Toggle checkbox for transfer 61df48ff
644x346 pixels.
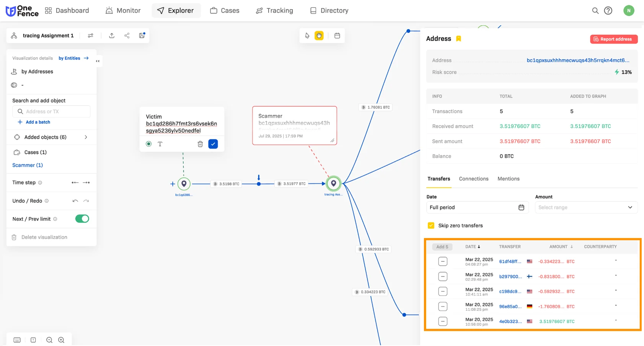pyautogui.click(x=443, y=261)
